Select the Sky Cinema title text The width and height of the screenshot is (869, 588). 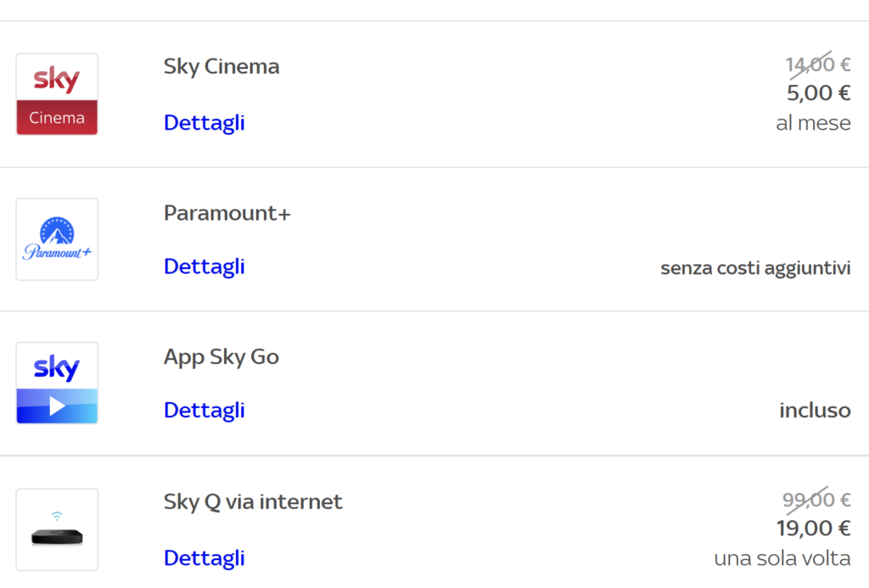pyautogui.click(x=221, y=67)
